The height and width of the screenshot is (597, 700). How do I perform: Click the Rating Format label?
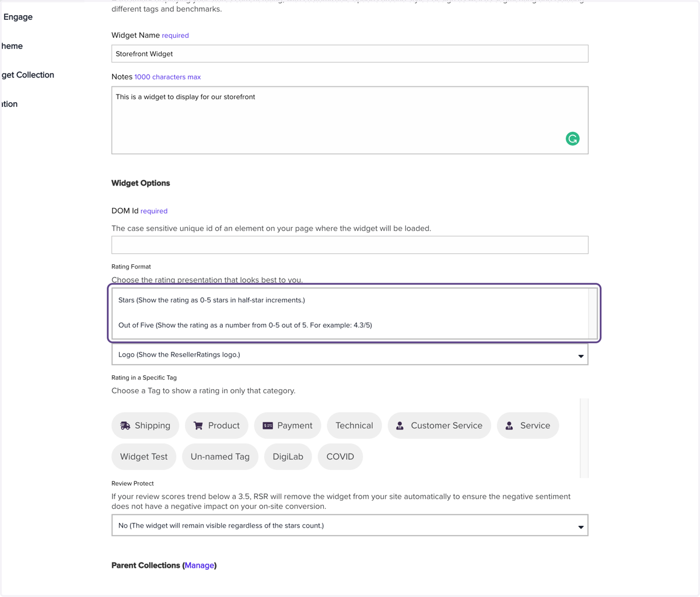pyautogui.click(x=131, y=267)
